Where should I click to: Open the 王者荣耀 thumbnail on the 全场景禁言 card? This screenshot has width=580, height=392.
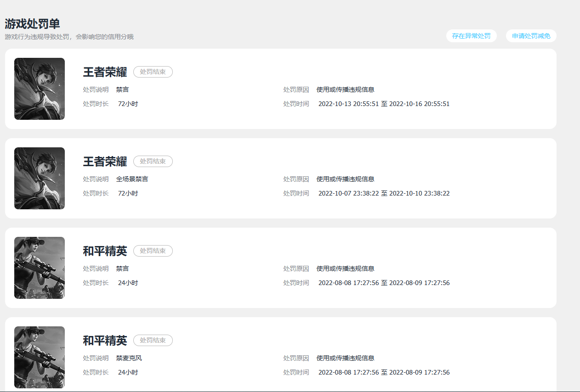(40, 178)
